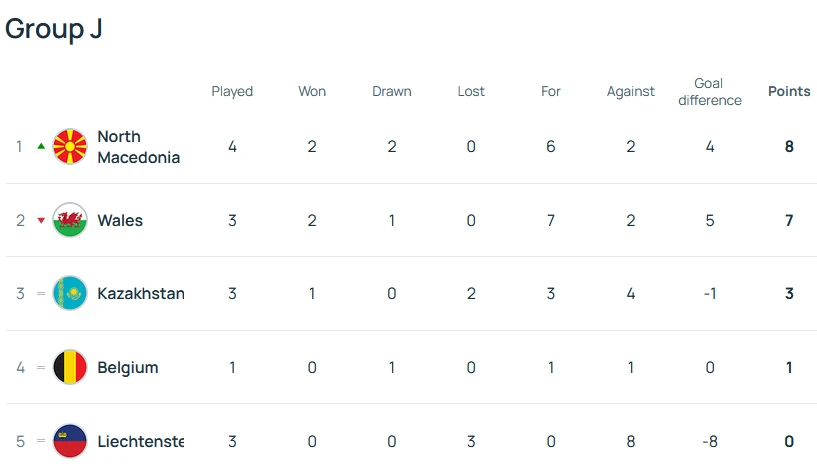817x466 pixels.
Task: Click the Wales flag icon
Action: 70,220
